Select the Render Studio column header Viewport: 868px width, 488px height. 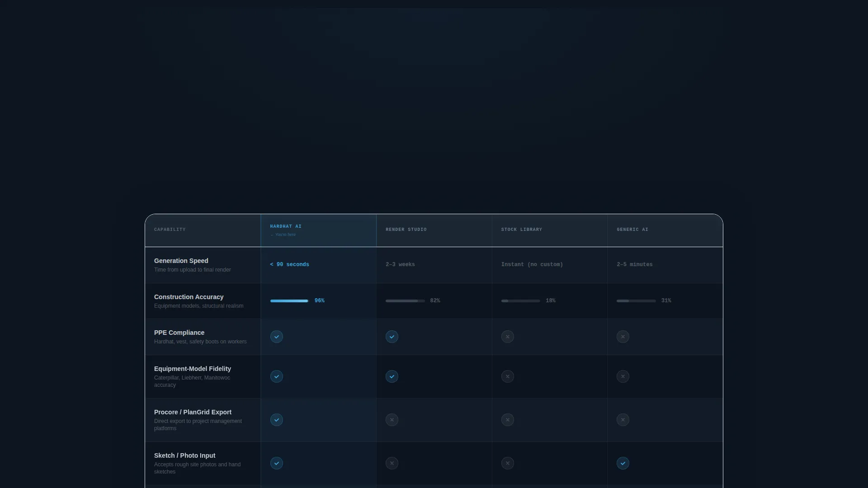coord(434,230)
